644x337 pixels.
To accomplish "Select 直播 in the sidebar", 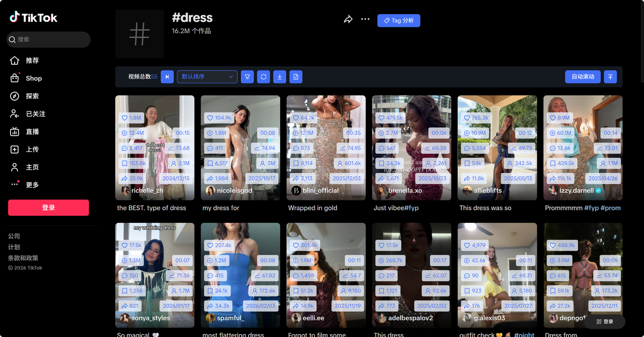I will click(x=32, y=132).
